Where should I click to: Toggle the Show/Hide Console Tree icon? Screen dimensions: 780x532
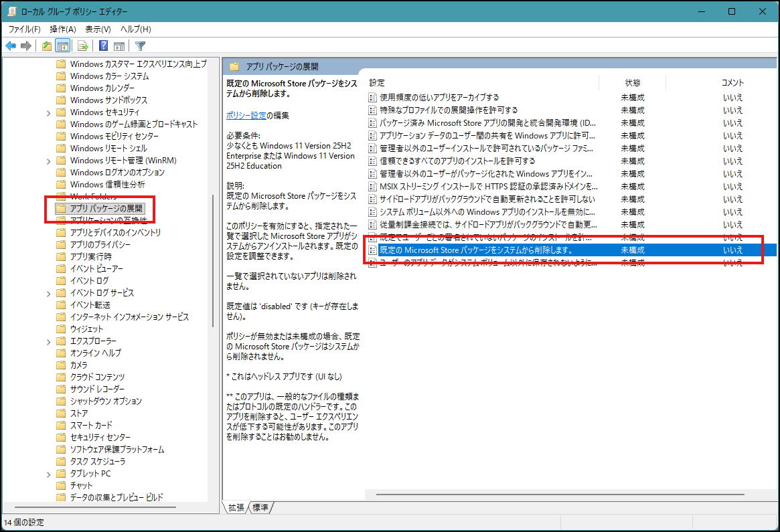63,46
